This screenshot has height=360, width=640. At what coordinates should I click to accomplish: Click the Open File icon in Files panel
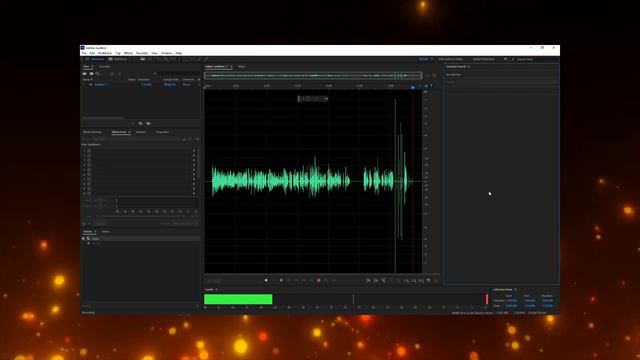pyautogui.click(x=85, y=73)
